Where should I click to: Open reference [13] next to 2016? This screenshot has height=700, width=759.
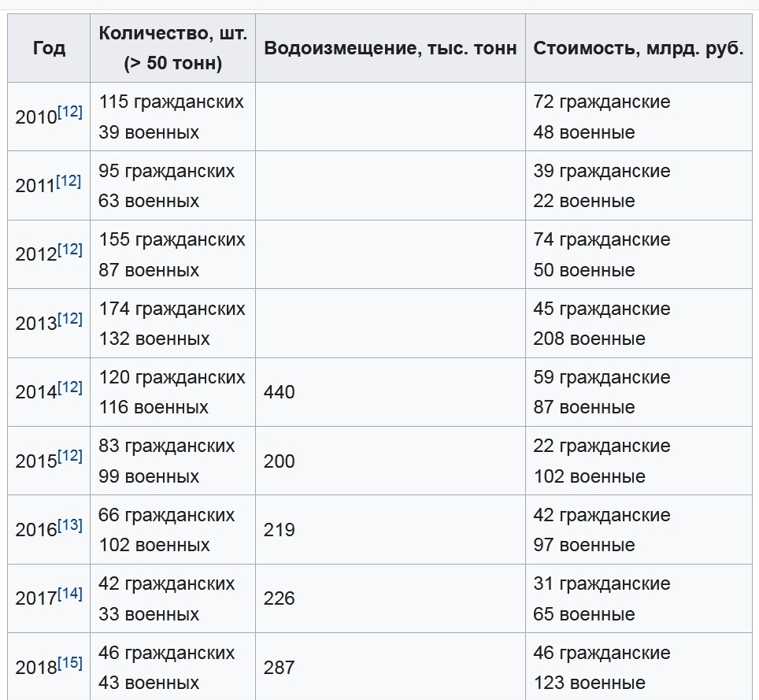(70, 524)
